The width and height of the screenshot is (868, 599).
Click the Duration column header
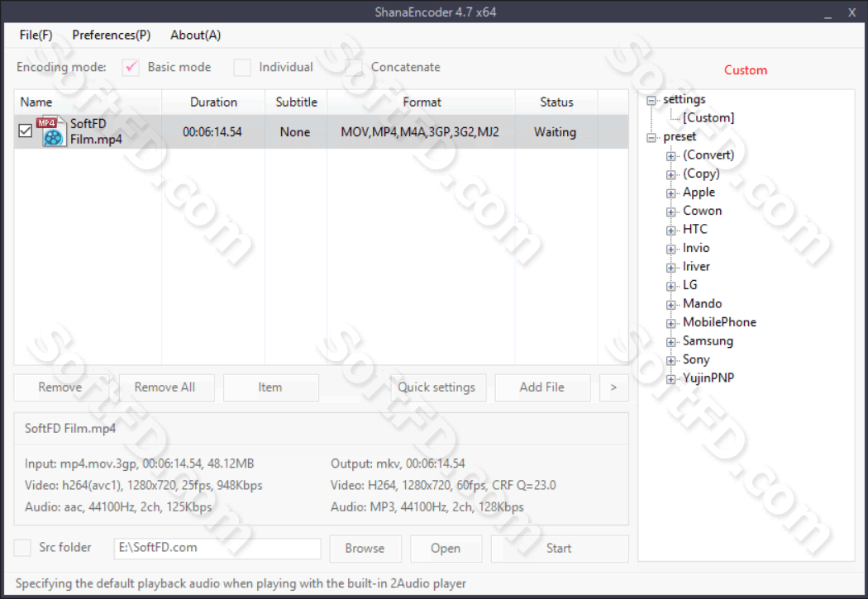click(213, 102)
